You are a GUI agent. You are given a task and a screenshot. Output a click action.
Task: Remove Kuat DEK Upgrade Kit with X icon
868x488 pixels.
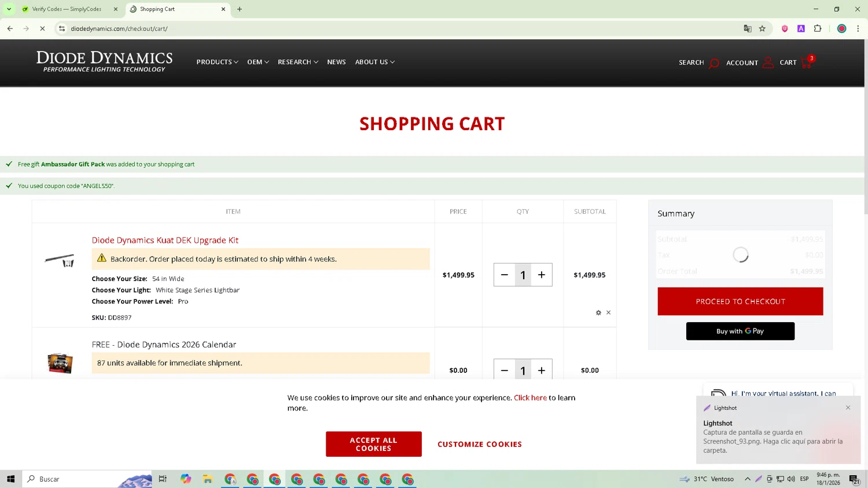(608, 313)
